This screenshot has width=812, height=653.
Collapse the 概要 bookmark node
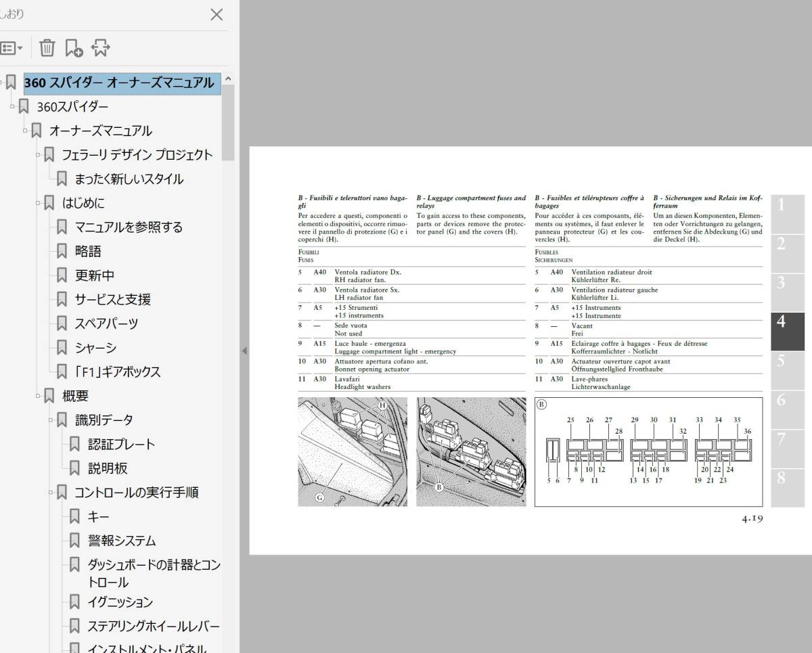coord(38,396)
